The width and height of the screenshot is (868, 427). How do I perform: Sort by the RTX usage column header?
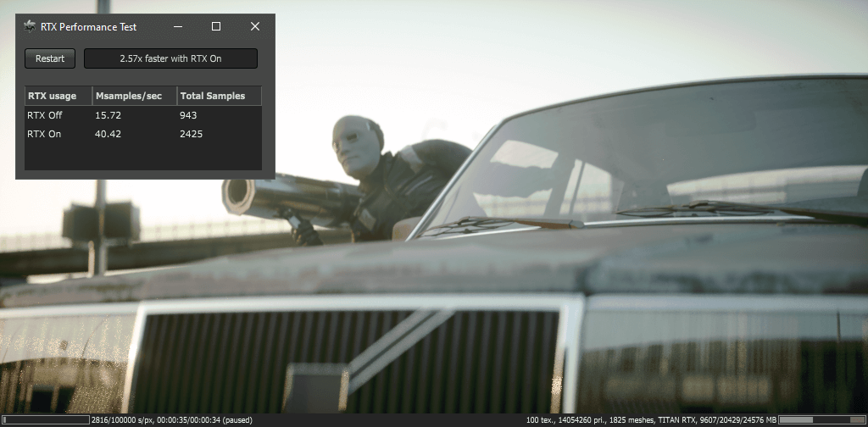coord(58,96)
